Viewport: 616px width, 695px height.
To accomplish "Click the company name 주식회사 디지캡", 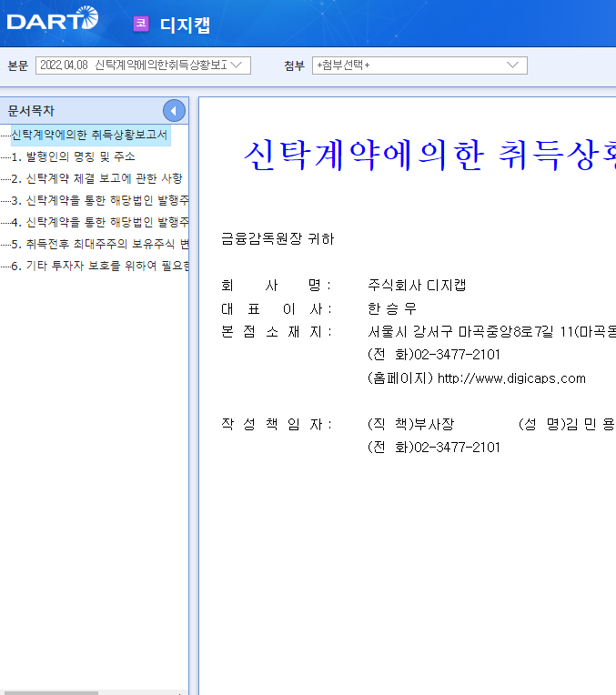I will pyautogui.click(x=417, y=285).
